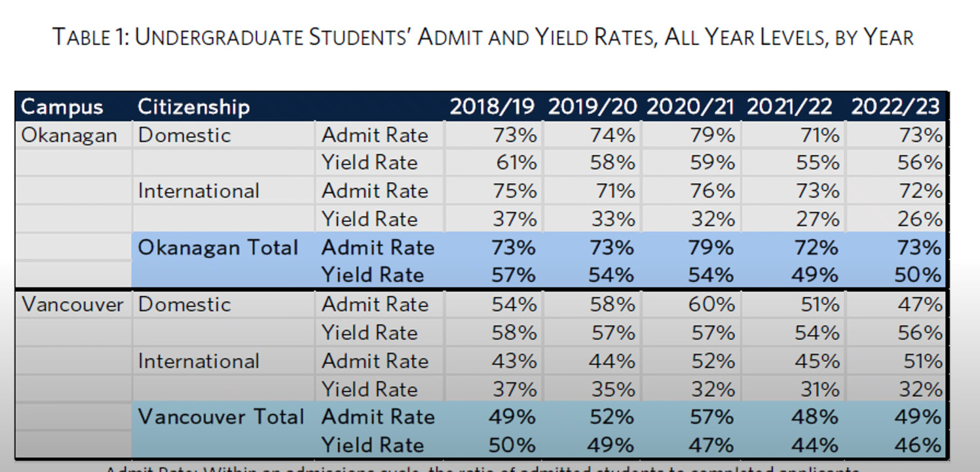Click the Table 1 title text
980x472 pixels.
[x=483, y=37]
